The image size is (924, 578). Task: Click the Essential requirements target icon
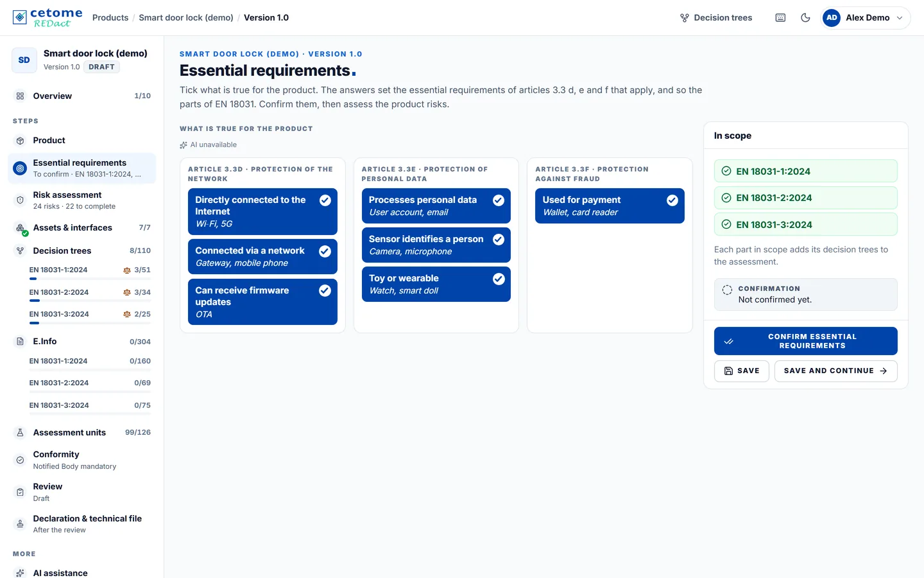pos(20,168)
